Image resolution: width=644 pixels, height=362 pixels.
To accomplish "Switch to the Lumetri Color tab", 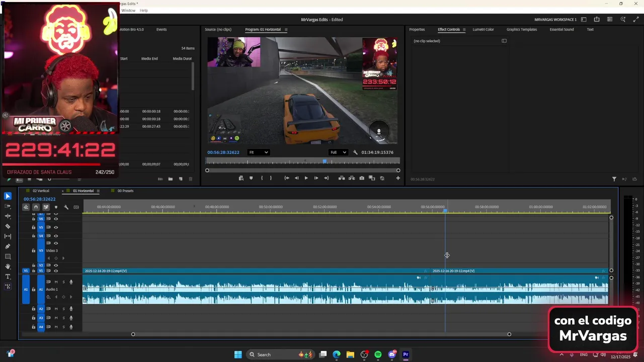I will [x=483, y=30].
